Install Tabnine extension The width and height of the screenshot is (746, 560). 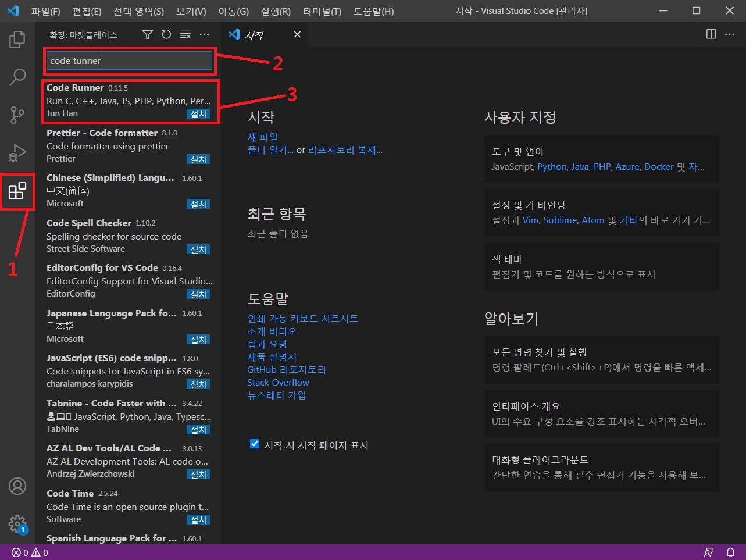pos(198,430)
